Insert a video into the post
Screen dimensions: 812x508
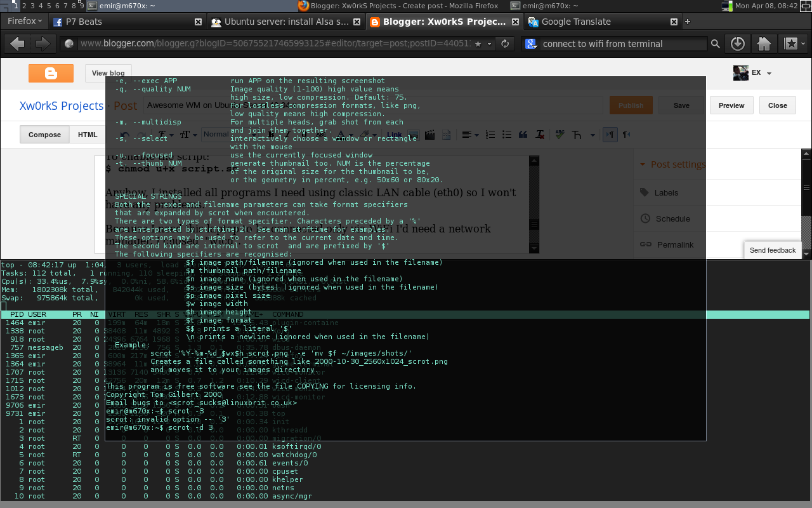[430, 135]
